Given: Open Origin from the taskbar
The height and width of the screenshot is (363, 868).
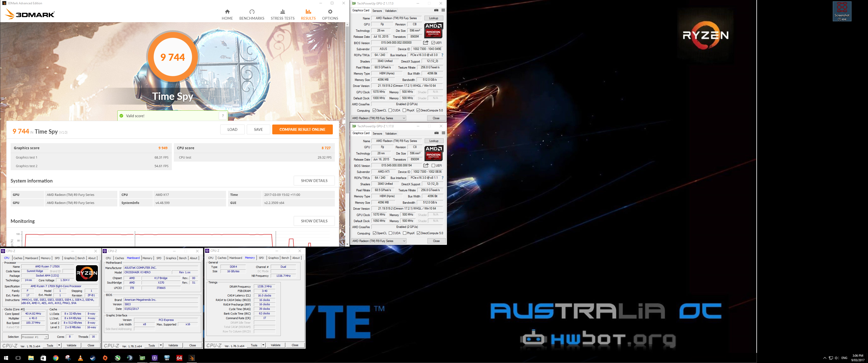Looking at the screenshot, I should click(105, 358).
